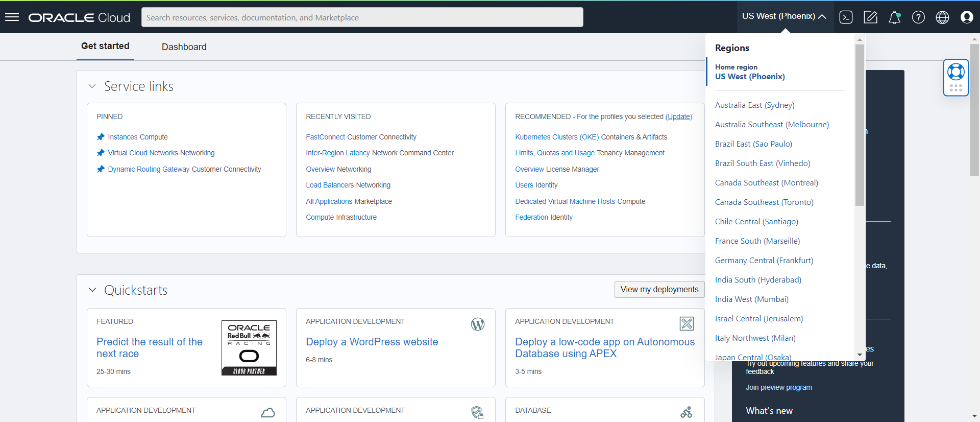This screenshot has height=422, width=980.
Task: Choose Australia East (Sydney) region
Action: [754, 105]
